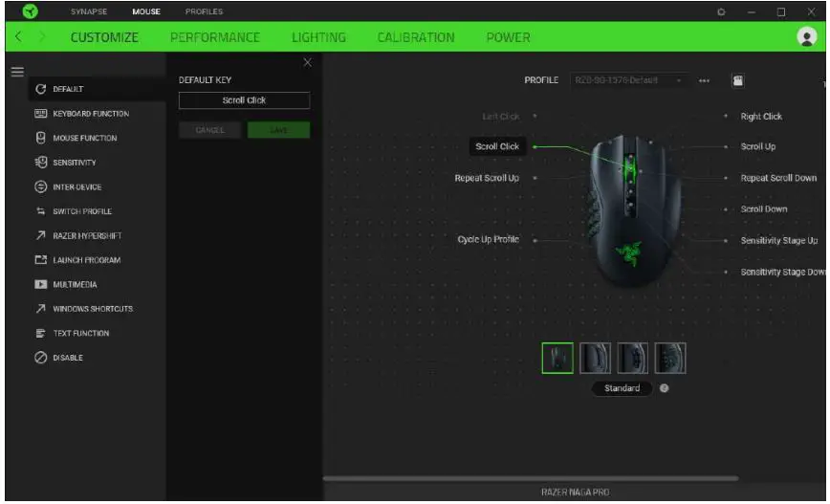Screen dimensions: 830x504
Task: Close the Default Key panel
Action: point(307,62)
